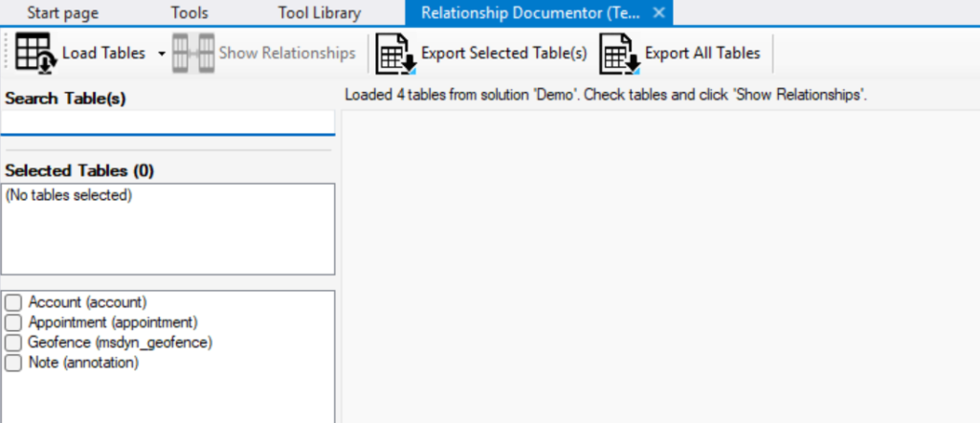Focus the Search Table(s) input field
The height and width of the screenshot is (423, 980).
tap(167, 122)
